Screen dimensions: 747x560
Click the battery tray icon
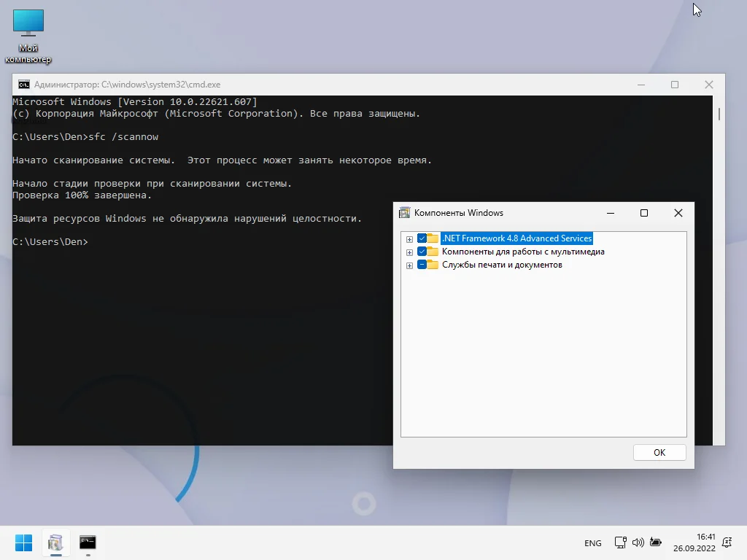(x=656, y=542)
